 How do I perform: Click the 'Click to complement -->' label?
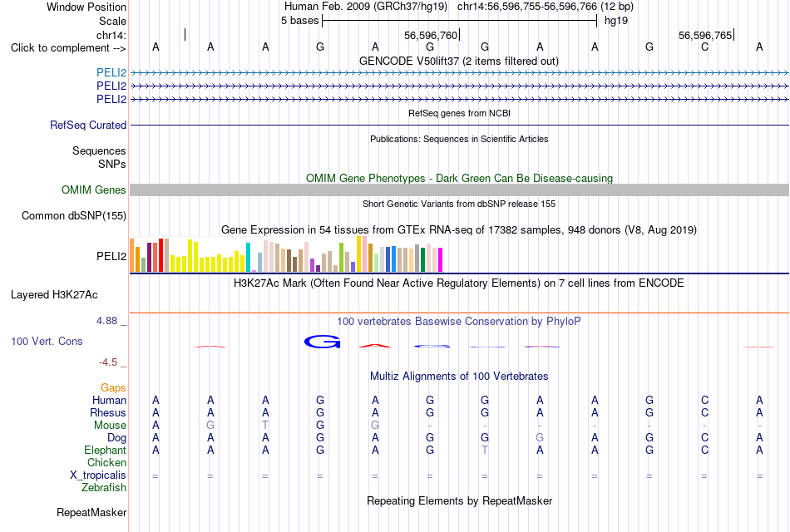click(68, 48)
